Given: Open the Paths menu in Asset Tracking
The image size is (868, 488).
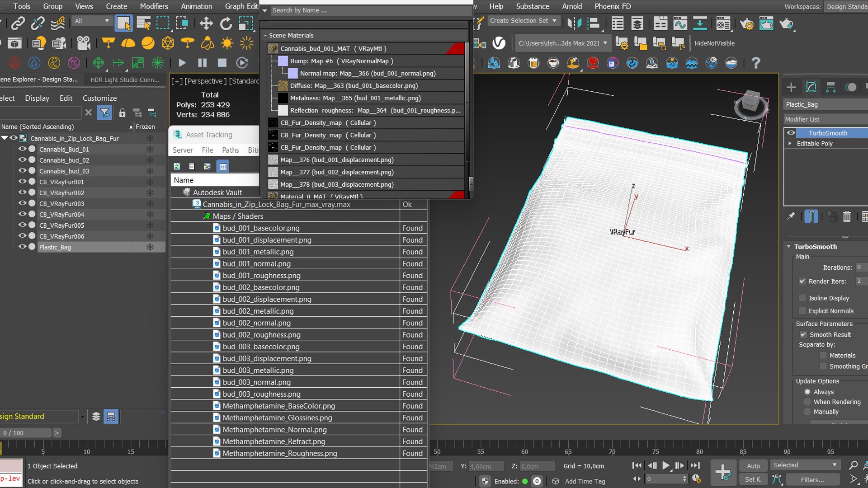Looking at the screenshot, I should click(x=230, y=150).
